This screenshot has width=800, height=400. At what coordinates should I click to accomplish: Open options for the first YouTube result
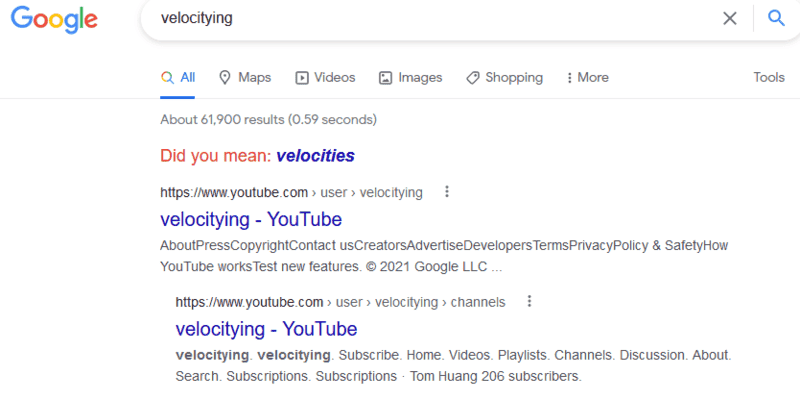tap(447, 192)
